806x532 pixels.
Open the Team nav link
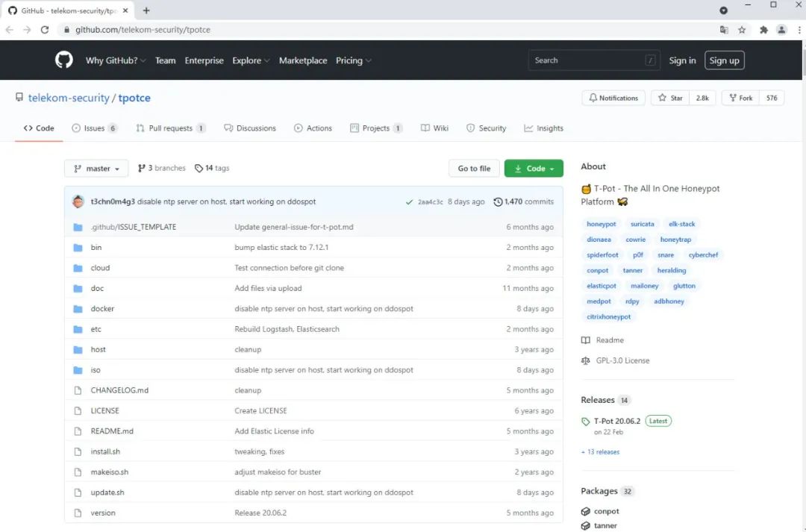coord(165,60)
